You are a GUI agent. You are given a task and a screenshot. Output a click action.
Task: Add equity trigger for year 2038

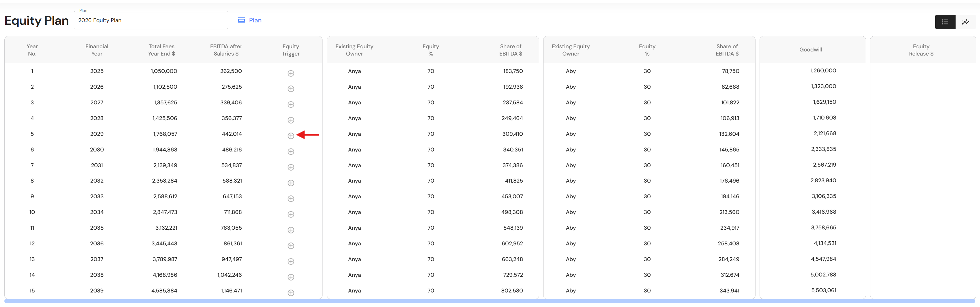(291, 277)
